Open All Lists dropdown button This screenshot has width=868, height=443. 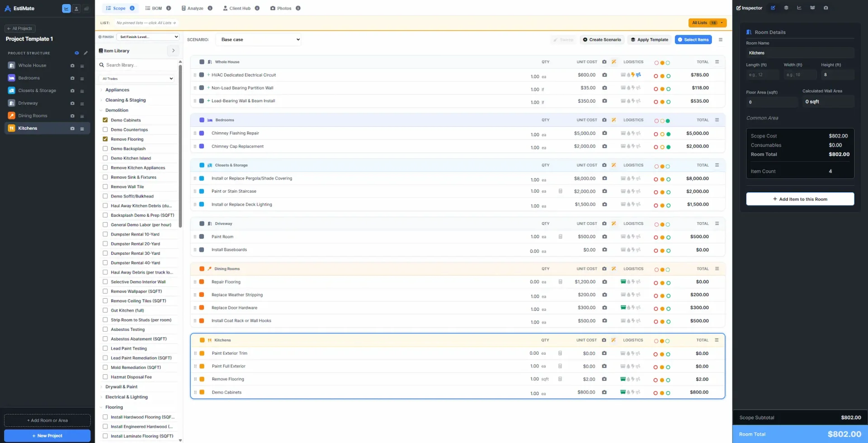click(x=707, y=23)
